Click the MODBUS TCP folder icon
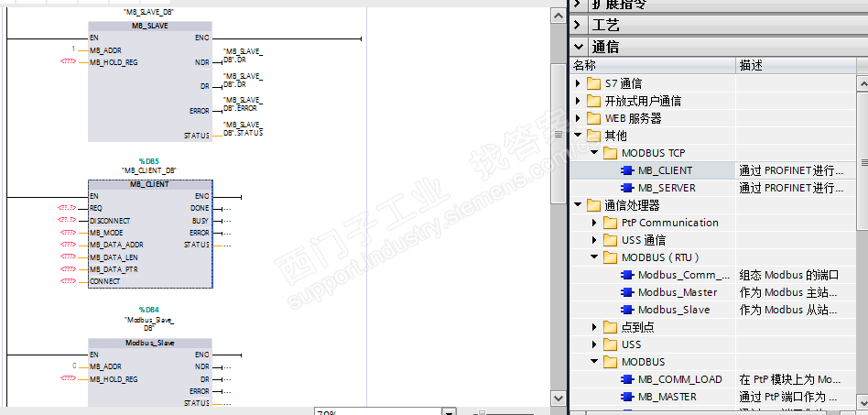This screenshot has height=415, width=868. pos(610,153)
